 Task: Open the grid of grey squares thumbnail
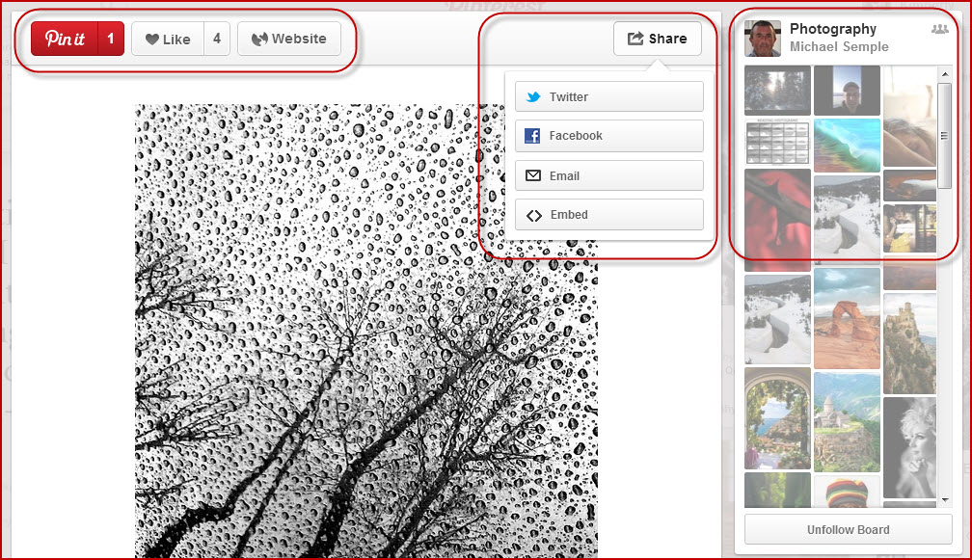[777, 143]
